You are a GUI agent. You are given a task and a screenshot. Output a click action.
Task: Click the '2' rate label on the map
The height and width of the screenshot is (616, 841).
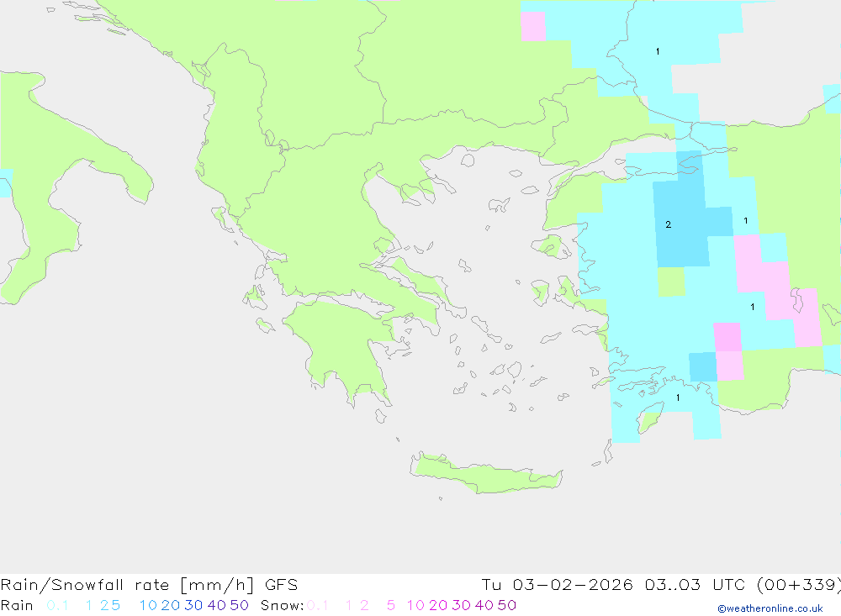pyautogui.click(x=669, y=224)
